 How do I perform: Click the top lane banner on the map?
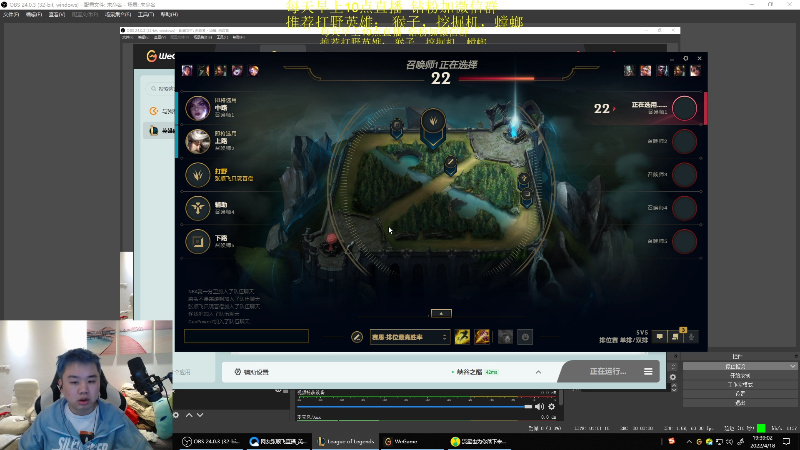click(x=397, y=129)
